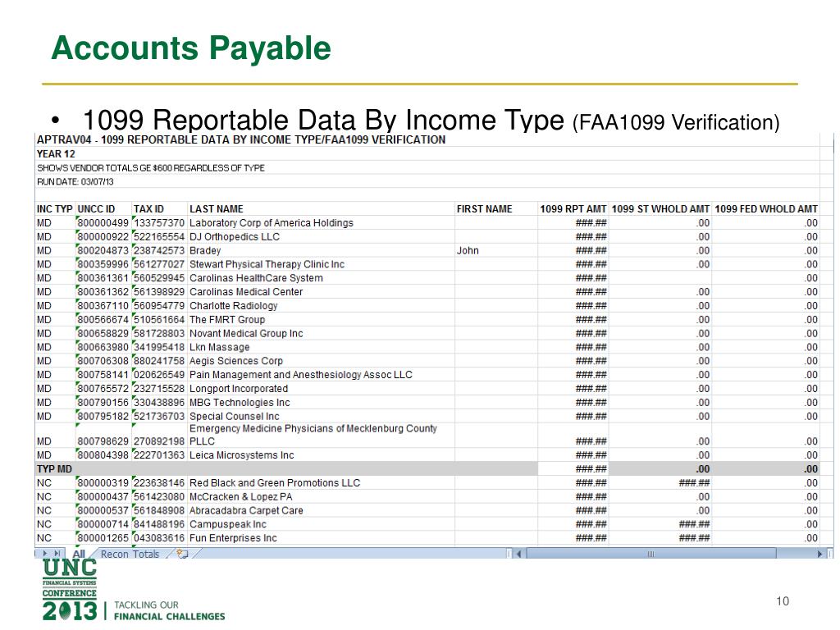Select the Emergency Medicine Physicians of Mecklenburg cell
This screenshot has height=630, width=840.
point(321,435)
